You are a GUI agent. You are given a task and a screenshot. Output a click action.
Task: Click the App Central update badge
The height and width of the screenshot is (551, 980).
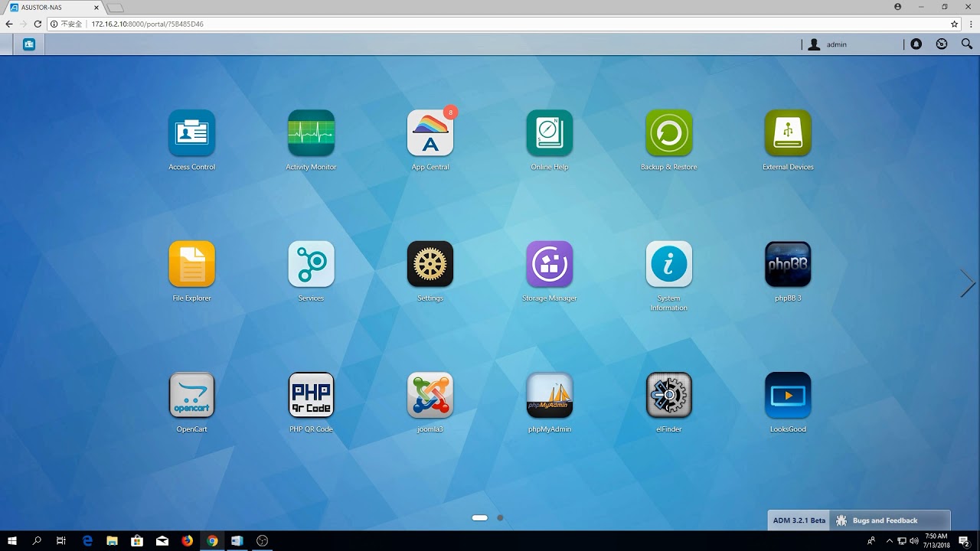point(450,112)
